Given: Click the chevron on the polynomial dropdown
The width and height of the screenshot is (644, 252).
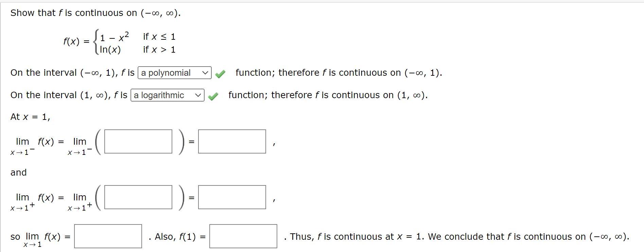Looking at the screenshot, I should click(204, 73).
